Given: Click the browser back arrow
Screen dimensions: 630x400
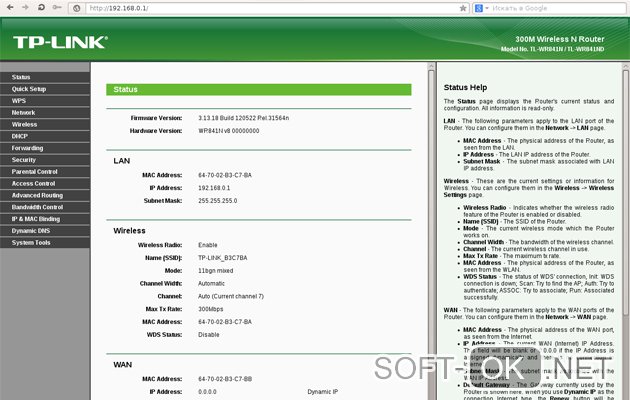Looking at the screenshot, I should [x=10, y=7].
